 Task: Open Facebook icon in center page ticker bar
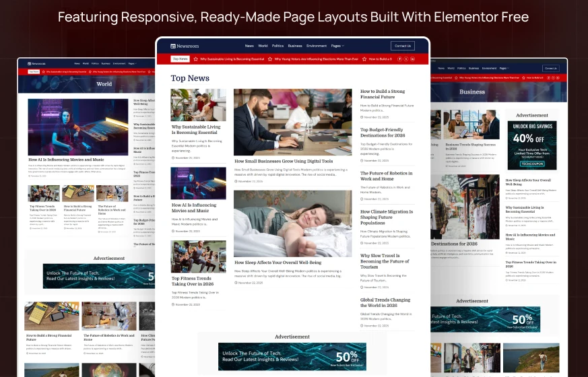(x=400, y=59)
